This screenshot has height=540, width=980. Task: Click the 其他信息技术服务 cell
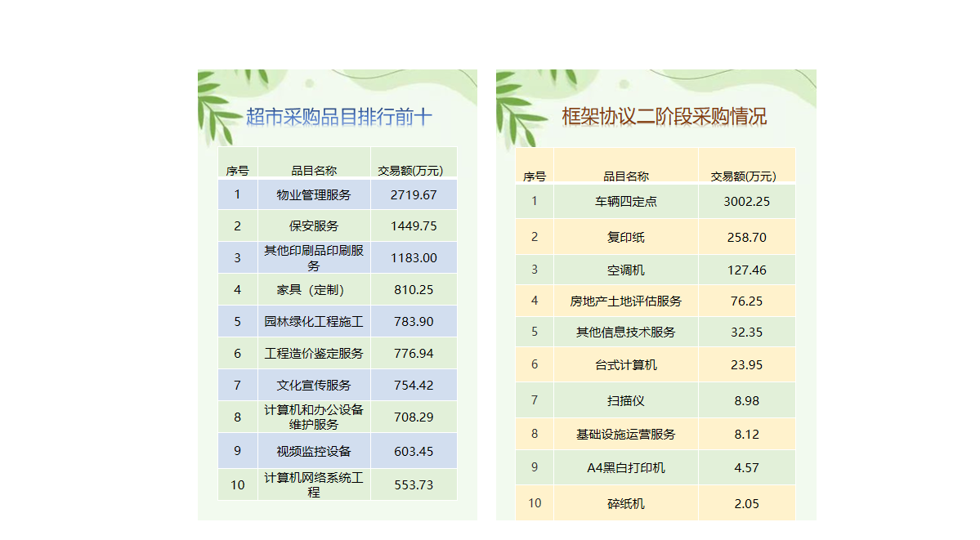625,332
